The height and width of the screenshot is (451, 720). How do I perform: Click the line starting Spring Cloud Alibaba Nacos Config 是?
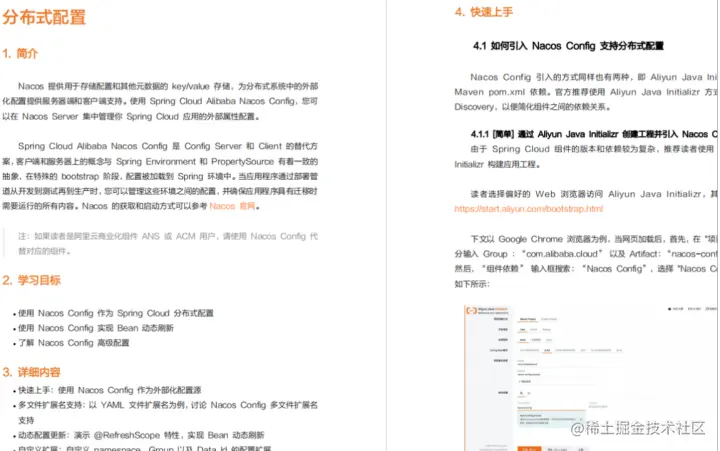coord(168,146)
